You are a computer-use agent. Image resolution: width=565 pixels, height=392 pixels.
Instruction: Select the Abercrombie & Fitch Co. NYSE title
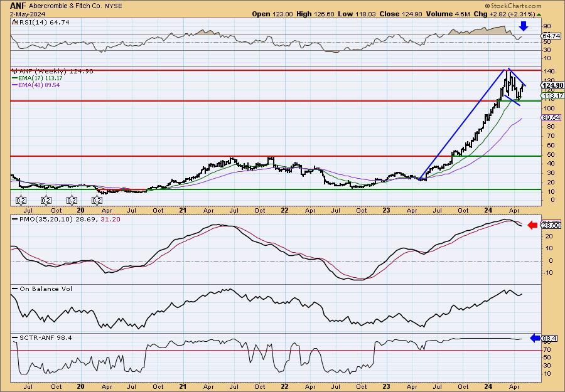tap(75, 6)
